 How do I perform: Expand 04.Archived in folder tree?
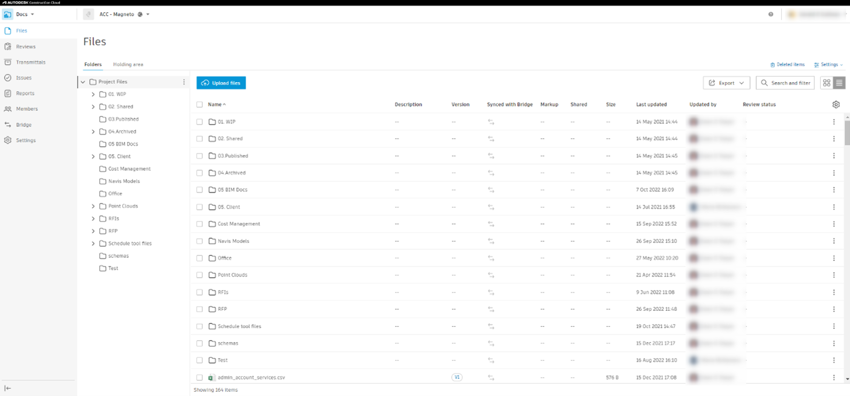click(x=93, y=132)
